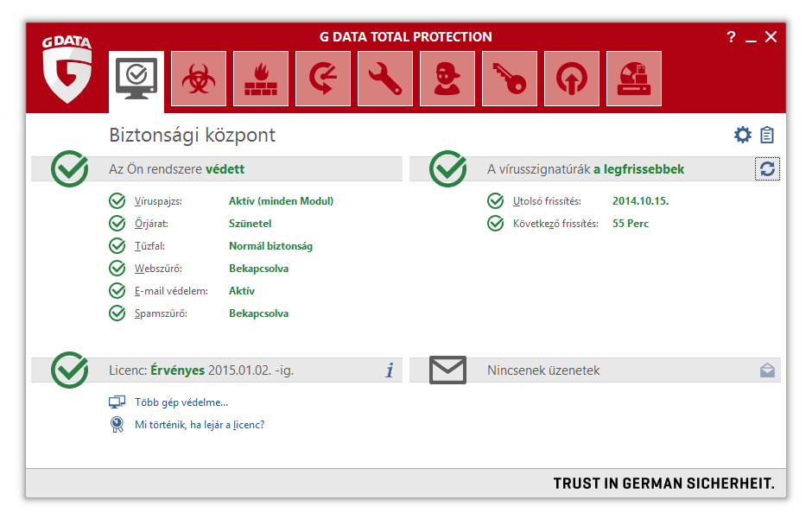Viewport: 812px width, 519px height.
Task: Open the Parental controls child tab
Action: pos(447,79)
